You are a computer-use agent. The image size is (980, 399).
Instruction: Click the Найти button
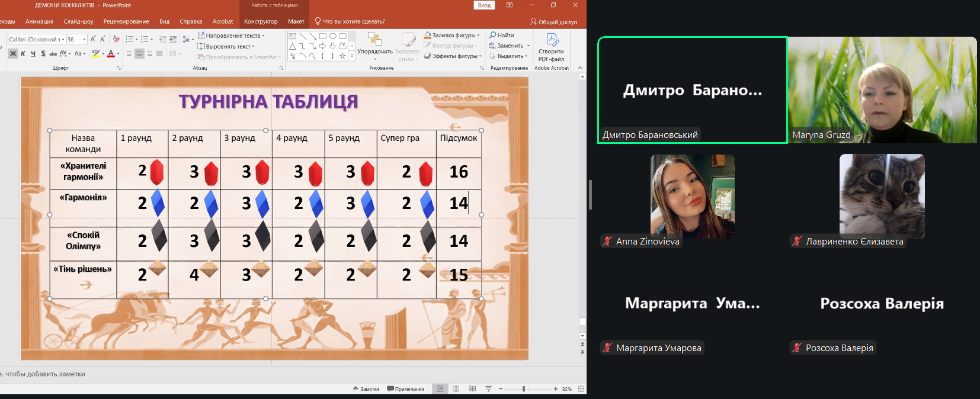(x=502, y=36)
